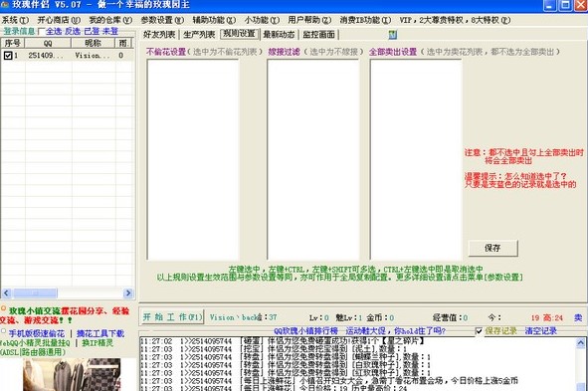Click the 全选 link text
The height and width of the screenshot is (391, 588).
click(54, 32)
